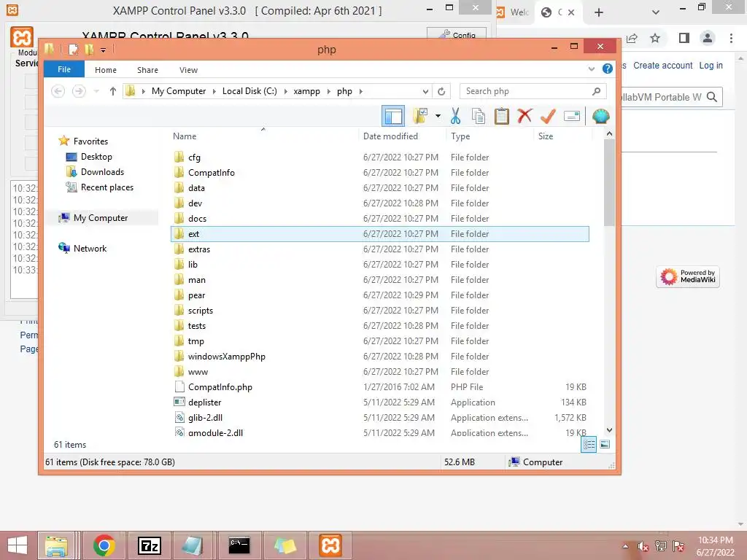
Task: Select the ext folder row
Action: click(379, 234)
